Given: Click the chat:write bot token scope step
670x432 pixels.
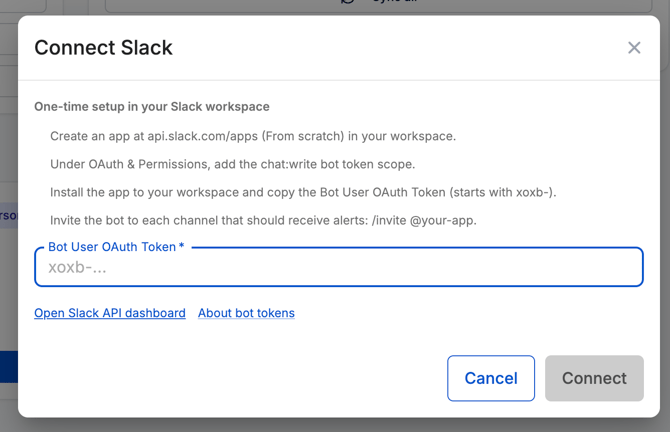Looking at the screenshot, I should tap(232, 164).
